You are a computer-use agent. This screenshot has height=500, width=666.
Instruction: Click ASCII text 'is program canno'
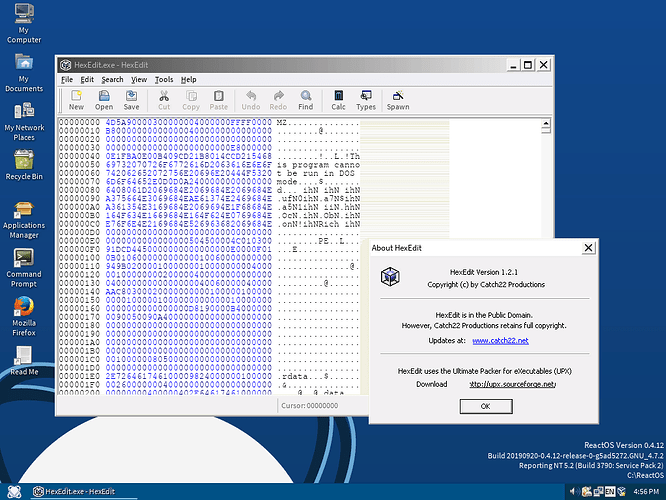click(319, 165)
